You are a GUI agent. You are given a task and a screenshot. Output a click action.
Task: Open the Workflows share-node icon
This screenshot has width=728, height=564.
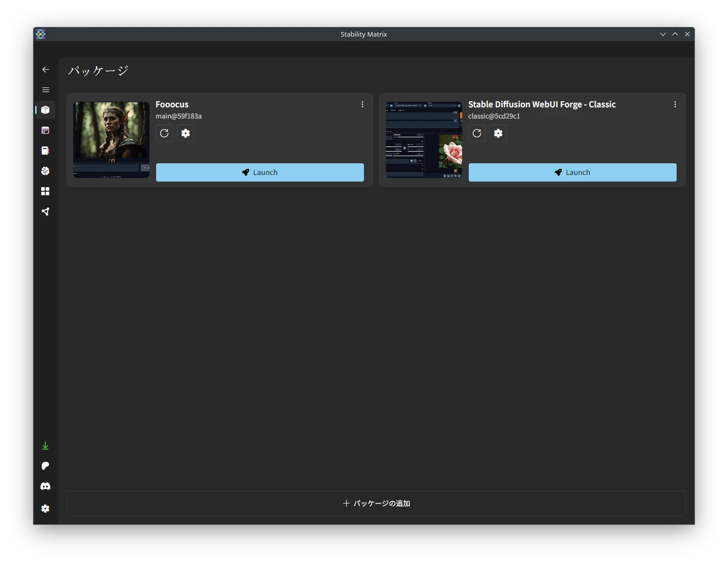click(x=46, y=212)
